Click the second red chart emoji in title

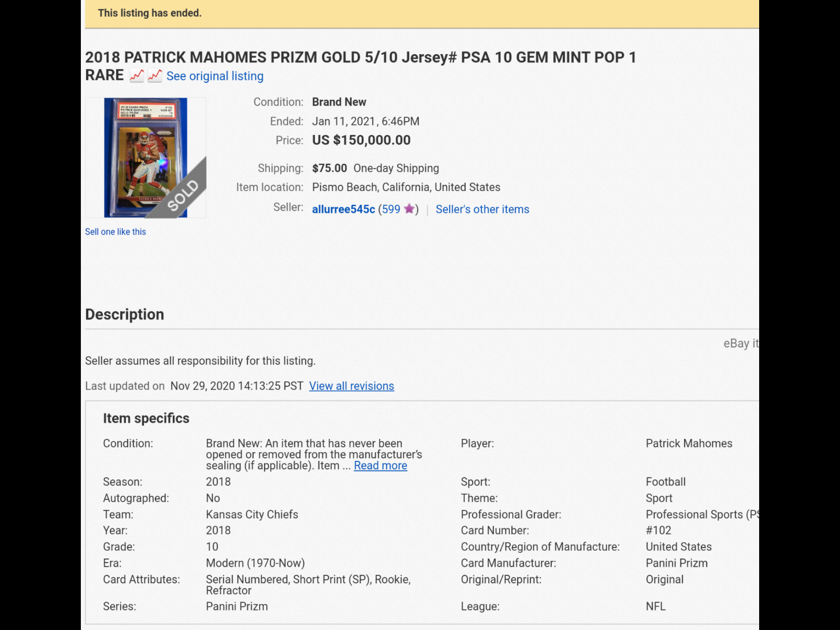point(154,76)
